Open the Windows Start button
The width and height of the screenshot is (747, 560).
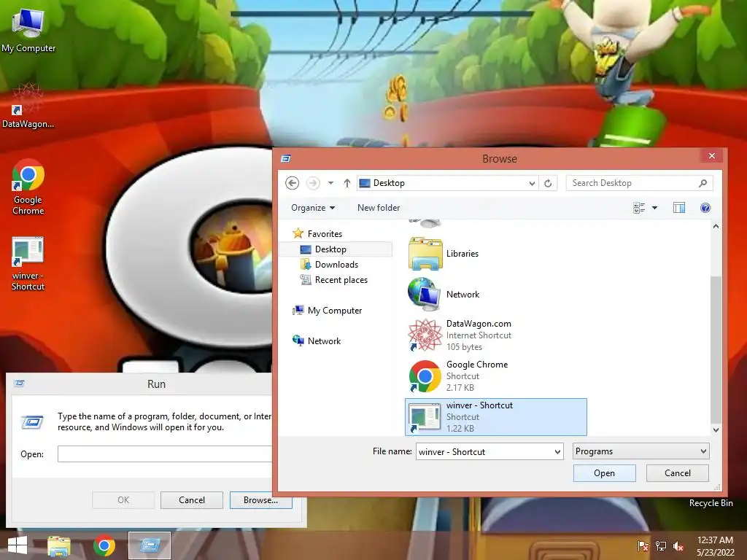[x=18, y=545]
